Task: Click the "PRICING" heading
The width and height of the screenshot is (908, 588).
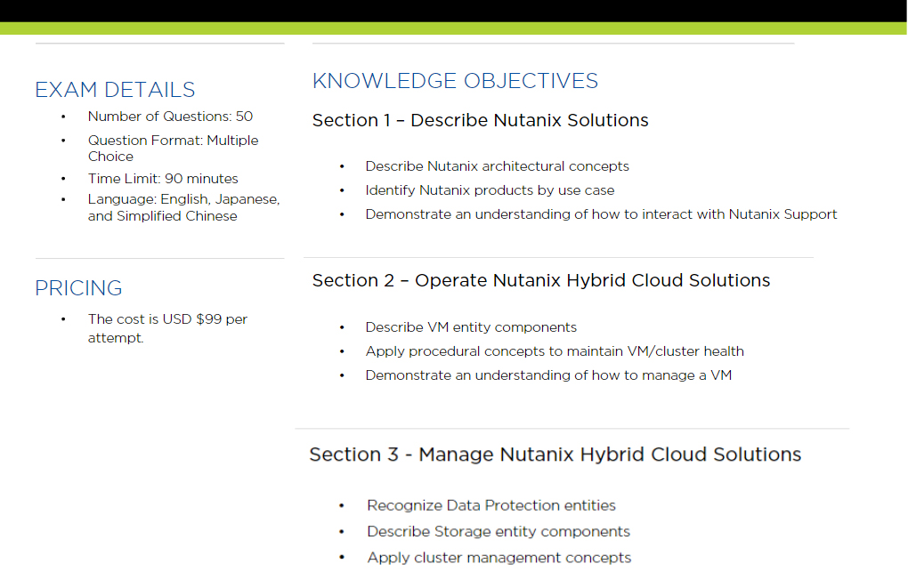Action: (x=78, y=287)
